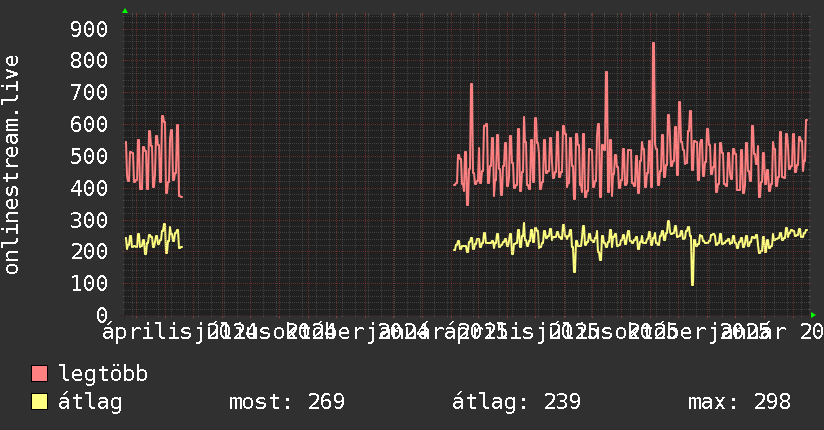Click the 400 y-axis label
This screenshot has height=430, width=824.
(x=89, y=188)
